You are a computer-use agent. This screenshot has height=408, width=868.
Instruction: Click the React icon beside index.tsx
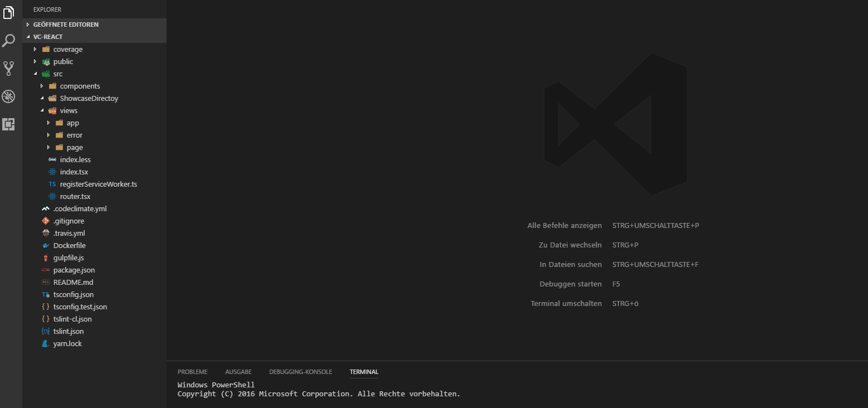pos(52,172)
